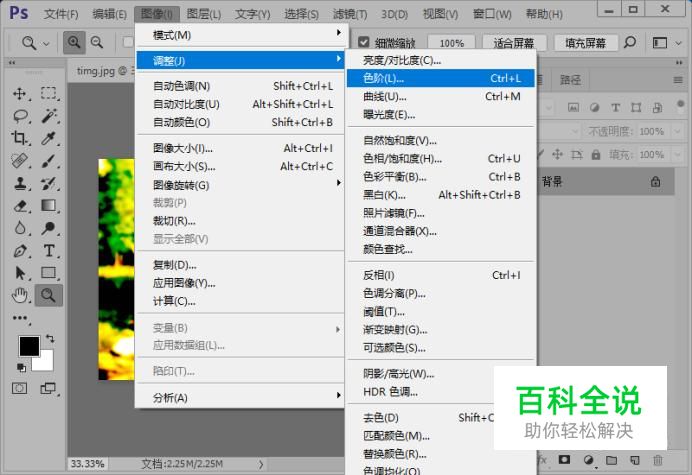The image size is (692, 475).
Task: Open the search magnifier icon
Action: [x=630, y=43]
